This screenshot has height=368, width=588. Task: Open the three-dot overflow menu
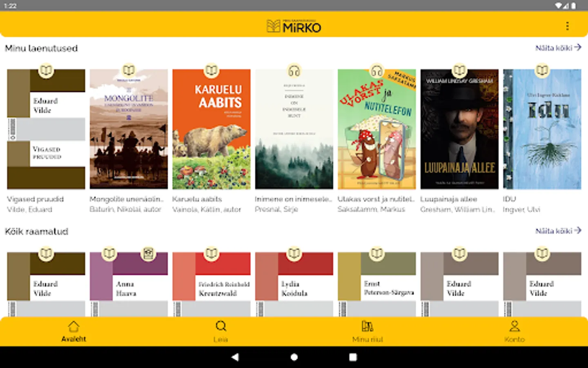pos(567,26)
